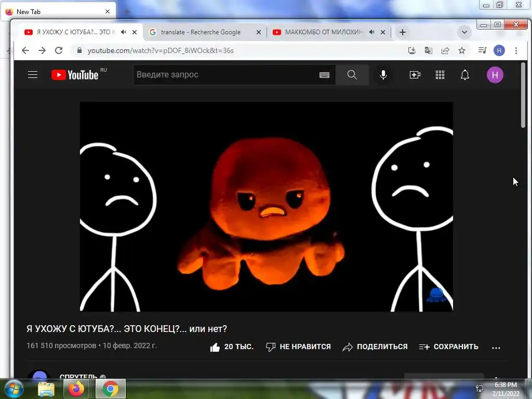This screenshot has height=399, width=532.
Task: Open the purple H account avatar on YouTube
Action: (x=495, y=75)
